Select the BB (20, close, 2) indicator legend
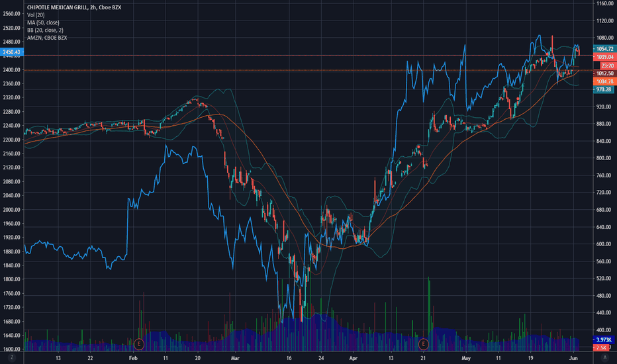The height and width of the screenshot is (364, 617). [x=45, y=30]
